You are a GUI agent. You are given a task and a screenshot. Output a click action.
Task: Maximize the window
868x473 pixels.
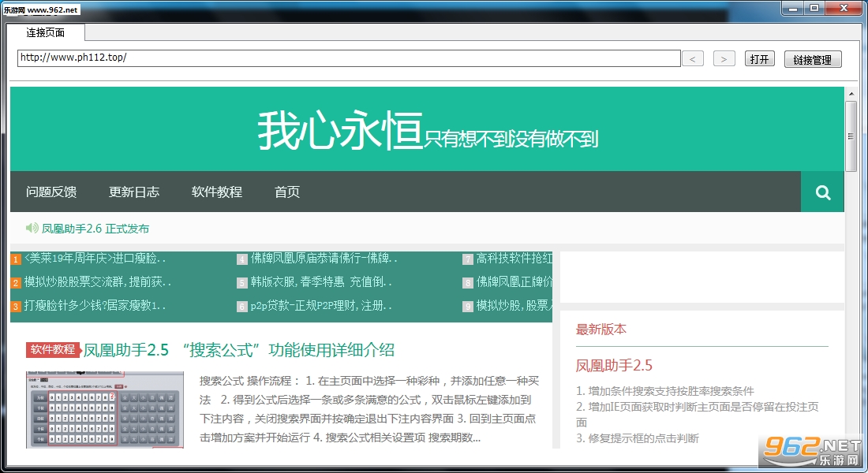[x=814, y=9]
